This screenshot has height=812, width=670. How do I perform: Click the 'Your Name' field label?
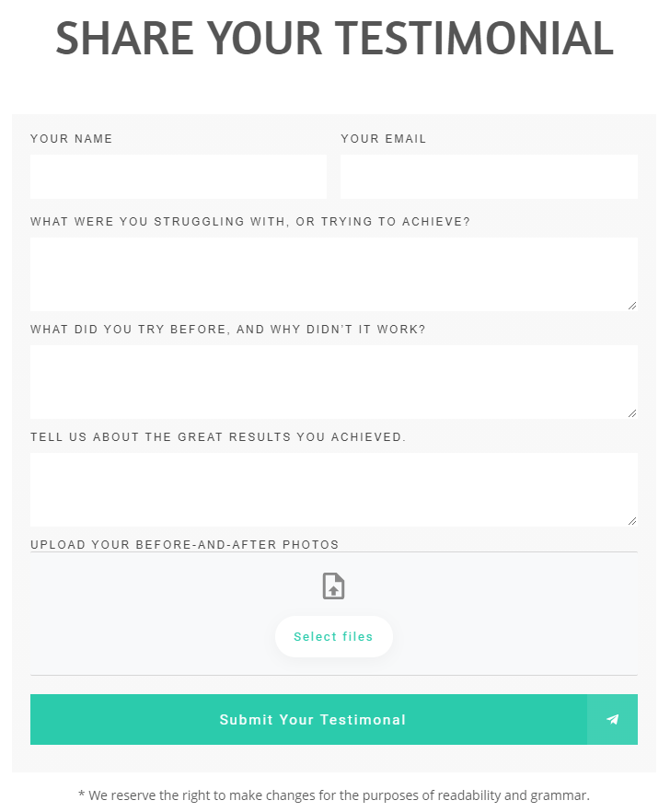[x=72, y=139]
